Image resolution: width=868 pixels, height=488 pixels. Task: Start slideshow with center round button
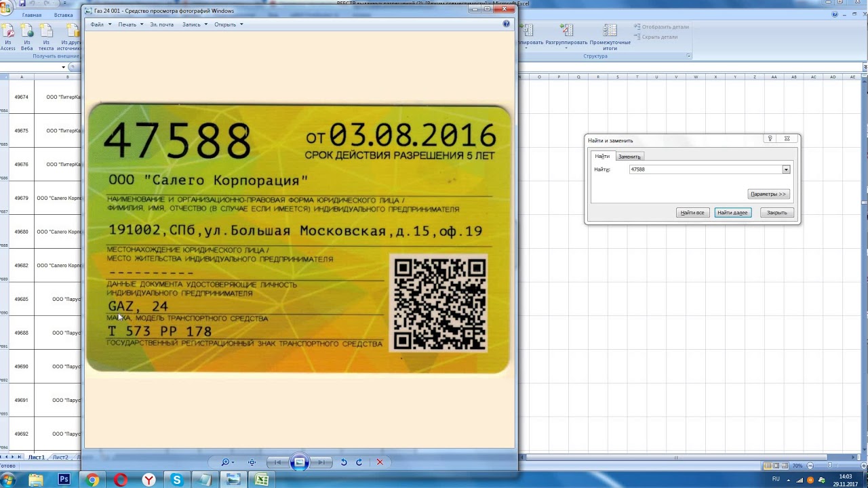click(299, 462)
